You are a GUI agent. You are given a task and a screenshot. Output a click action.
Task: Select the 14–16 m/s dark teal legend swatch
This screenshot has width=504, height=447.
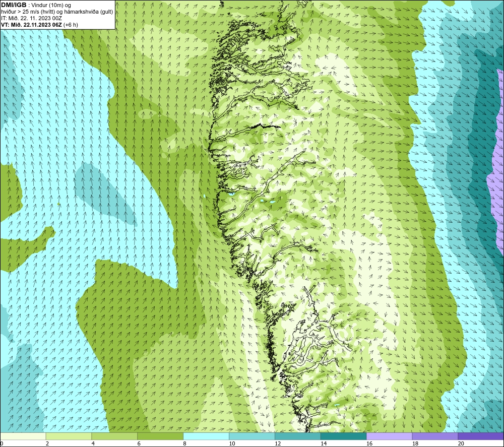point(344,436)
